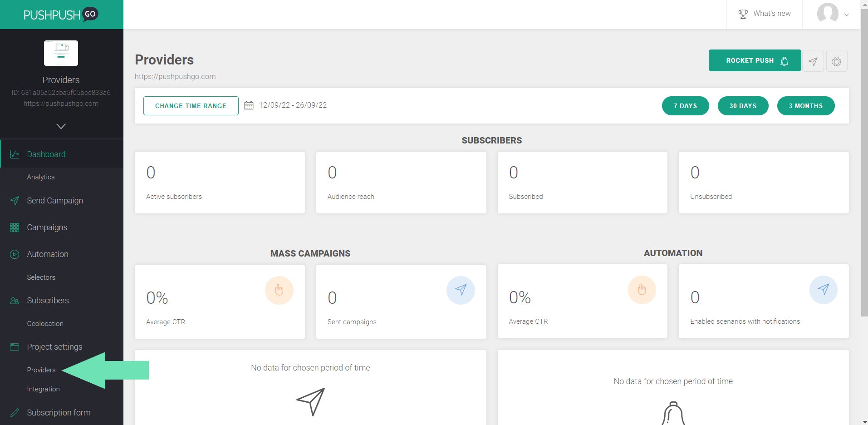Go to Analytics in the sidebar

[x=40, y=177]
